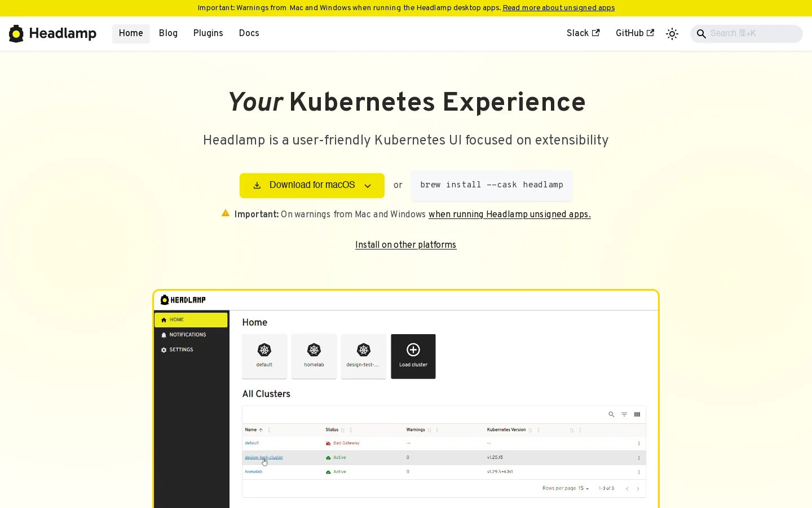Open row actions menu for design-test-cluster

(639, 458)
